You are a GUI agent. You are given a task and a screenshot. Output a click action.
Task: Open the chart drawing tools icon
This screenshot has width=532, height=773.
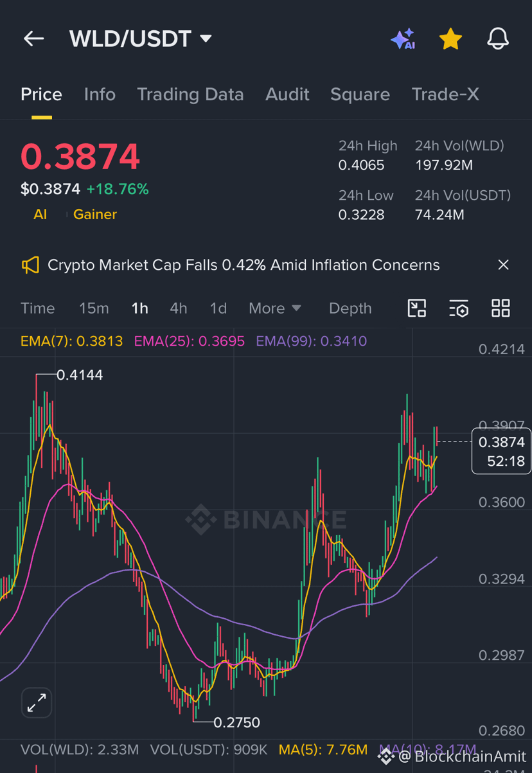(x=417, y=308)
